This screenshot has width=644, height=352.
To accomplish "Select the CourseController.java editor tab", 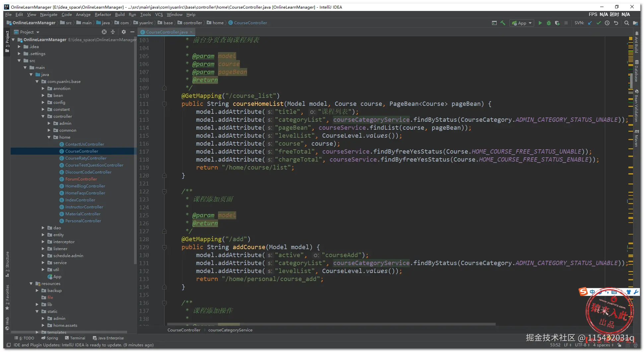I will [167, 32].
